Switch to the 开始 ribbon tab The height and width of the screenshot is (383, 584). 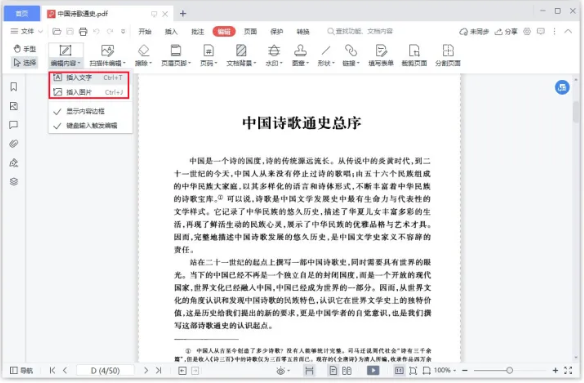[x=145, y=32]
